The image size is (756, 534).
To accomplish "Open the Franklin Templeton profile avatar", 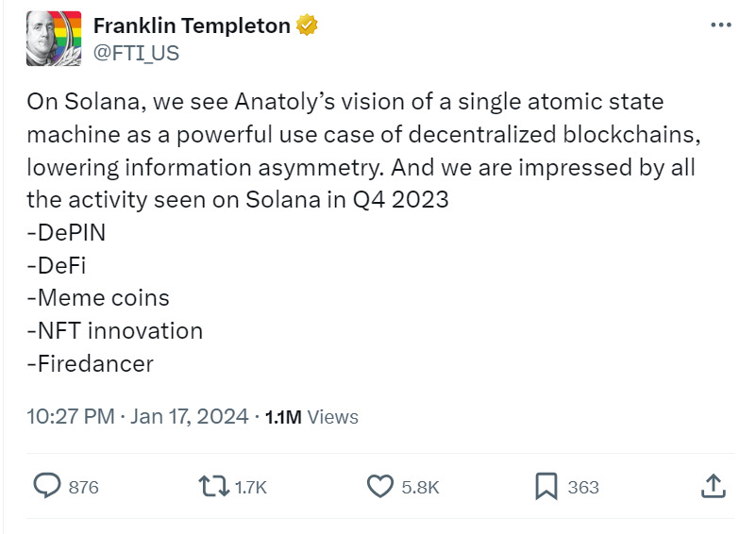I will point(54,39).
